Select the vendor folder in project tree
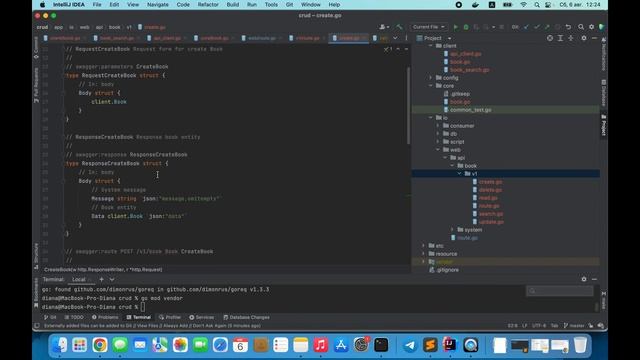 click(444, 262)
